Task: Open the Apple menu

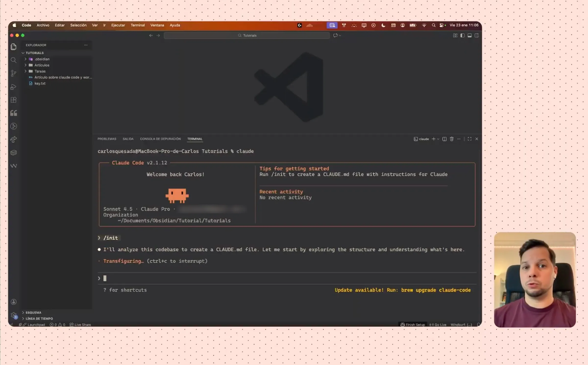Action: 14,25
